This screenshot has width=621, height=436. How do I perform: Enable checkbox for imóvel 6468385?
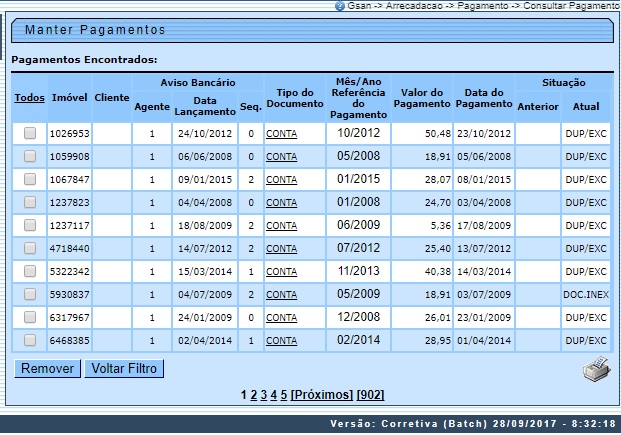click(x=30, y=340)
